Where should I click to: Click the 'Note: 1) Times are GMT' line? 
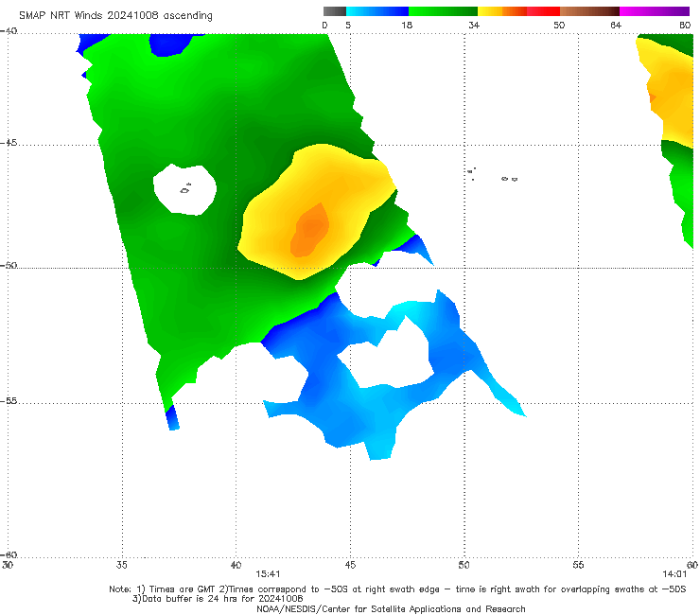pos(397,589)
